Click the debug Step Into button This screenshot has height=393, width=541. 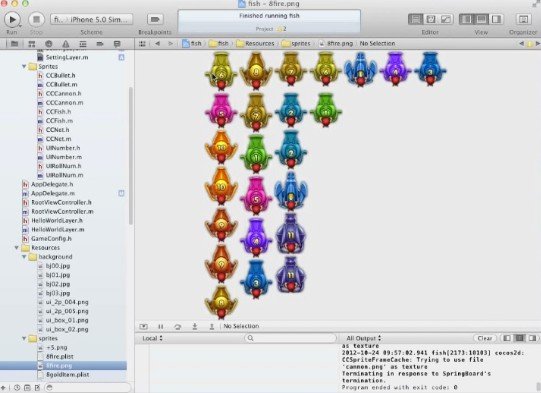pos(195,326)
